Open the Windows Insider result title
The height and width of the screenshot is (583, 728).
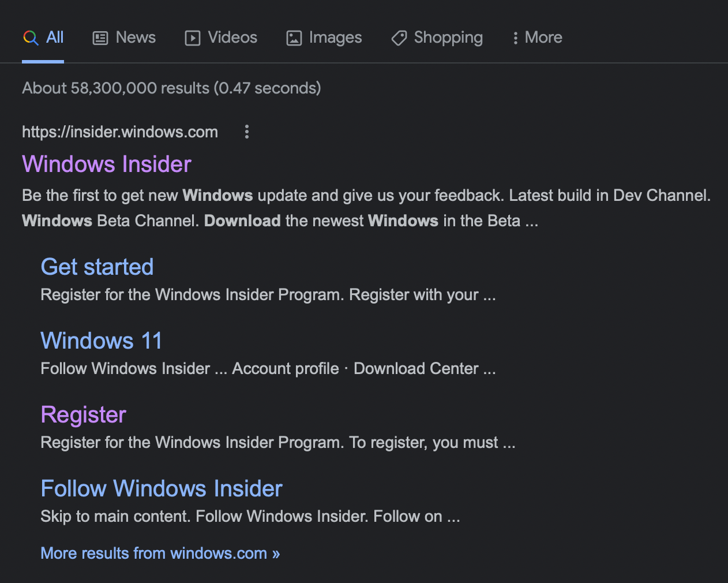107,165
